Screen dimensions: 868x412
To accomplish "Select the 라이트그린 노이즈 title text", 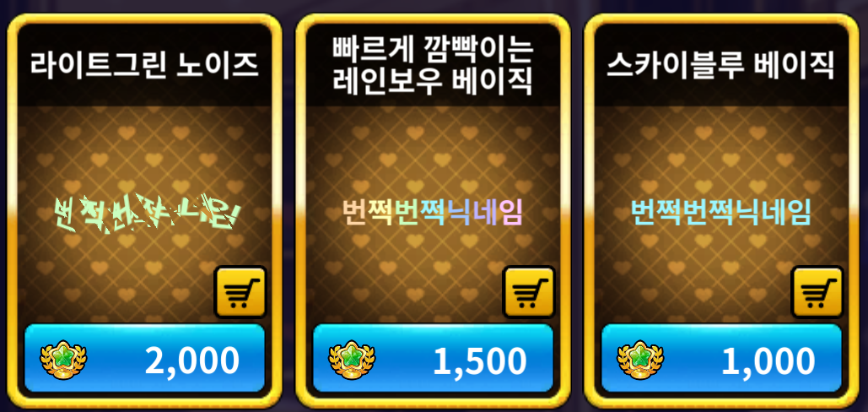I will [144, 65].
